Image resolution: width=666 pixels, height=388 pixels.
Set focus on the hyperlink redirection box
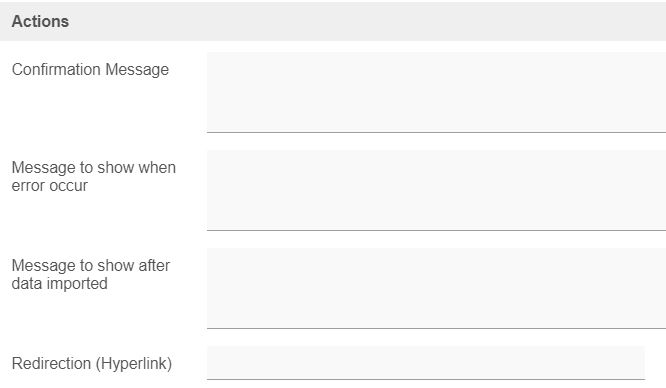click(x=426, y=363)
